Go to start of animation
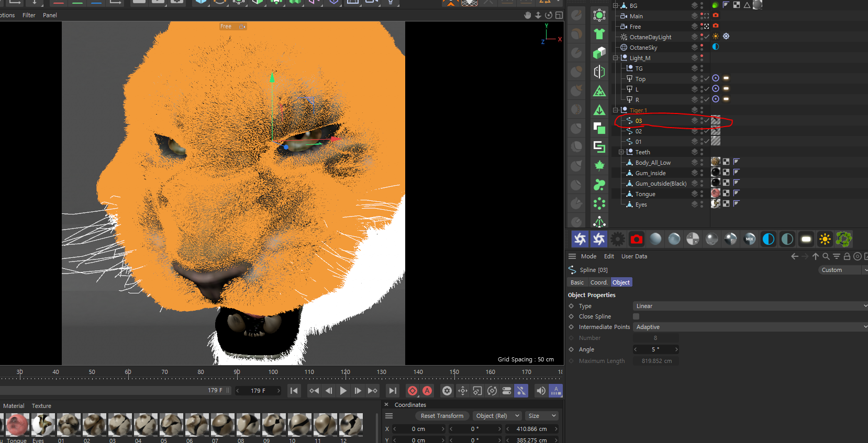 click(294, 391)
